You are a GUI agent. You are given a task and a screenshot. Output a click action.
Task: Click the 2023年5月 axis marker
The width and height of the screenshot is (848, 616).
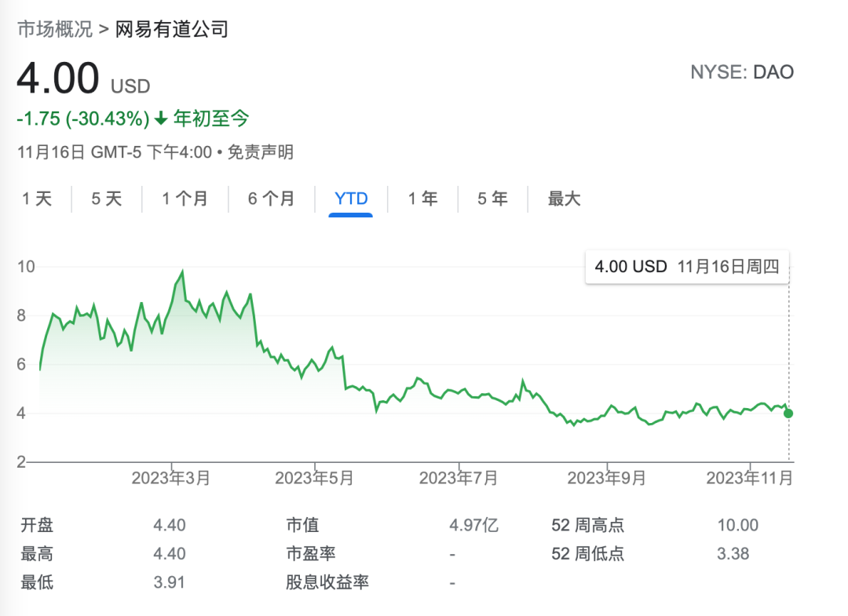tap(314, 478)
